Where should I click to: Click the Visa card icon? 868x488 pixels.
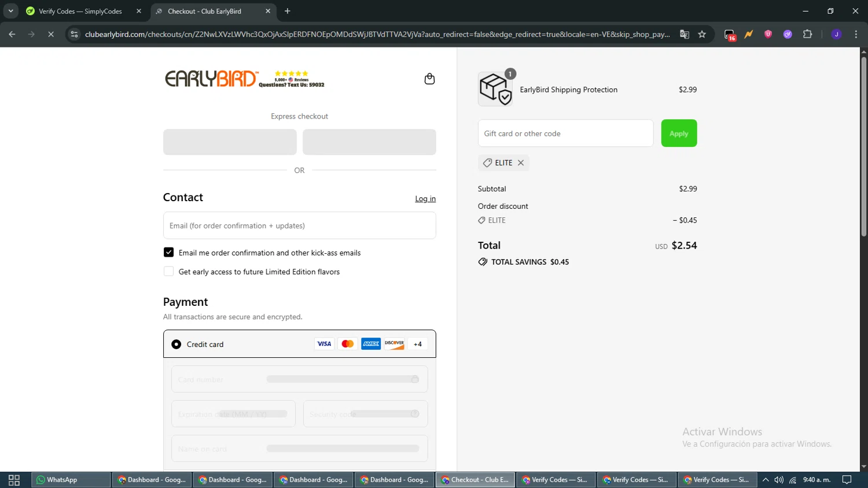point(324,344)
